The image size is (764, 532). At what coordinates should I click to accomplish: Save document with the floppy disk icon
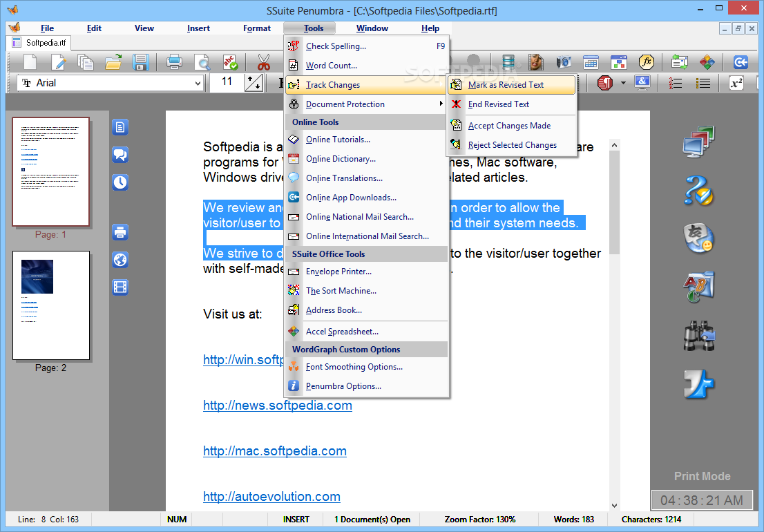click(140, 62)
